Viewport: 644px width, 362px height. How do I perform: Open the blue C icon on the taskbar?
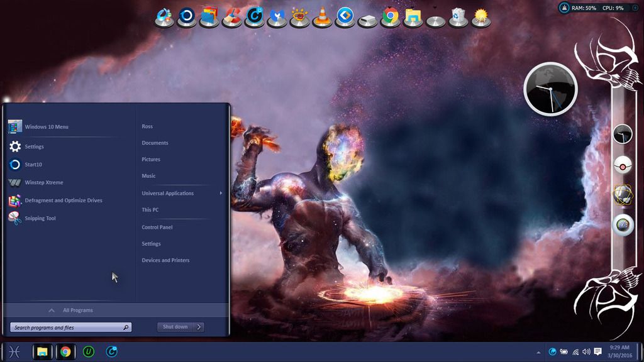point(111,352)
